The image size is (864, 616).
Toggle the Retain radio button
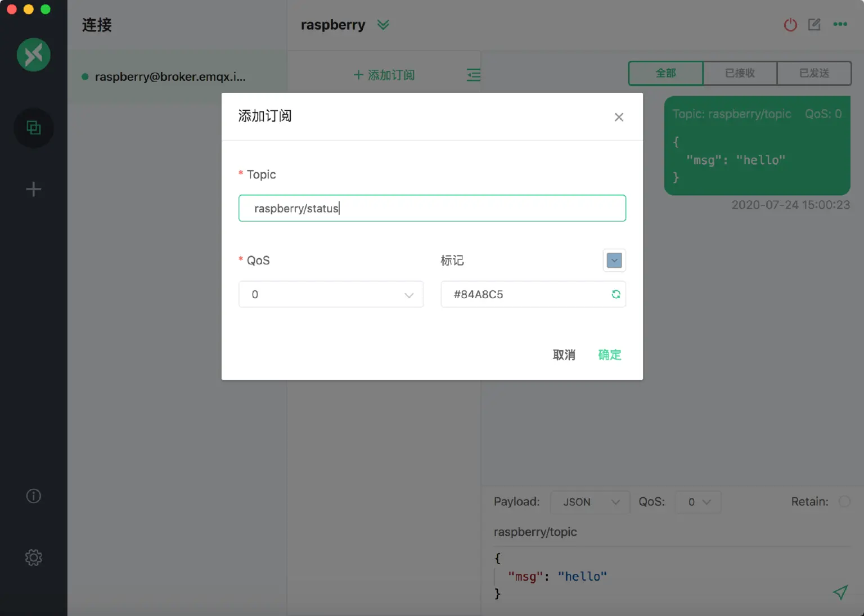click(x=844, y=501)
